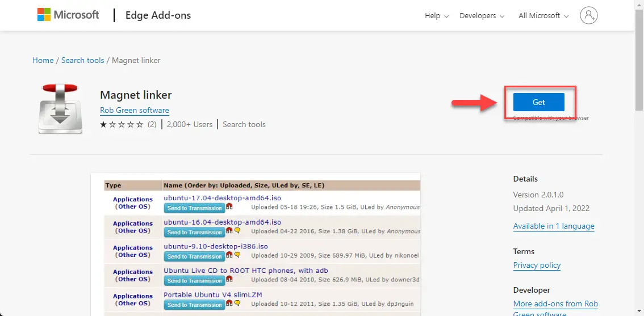This screenshot has width=644, height=316.
Task: Go to Home in breadcrumb
Action: (43, 60)
